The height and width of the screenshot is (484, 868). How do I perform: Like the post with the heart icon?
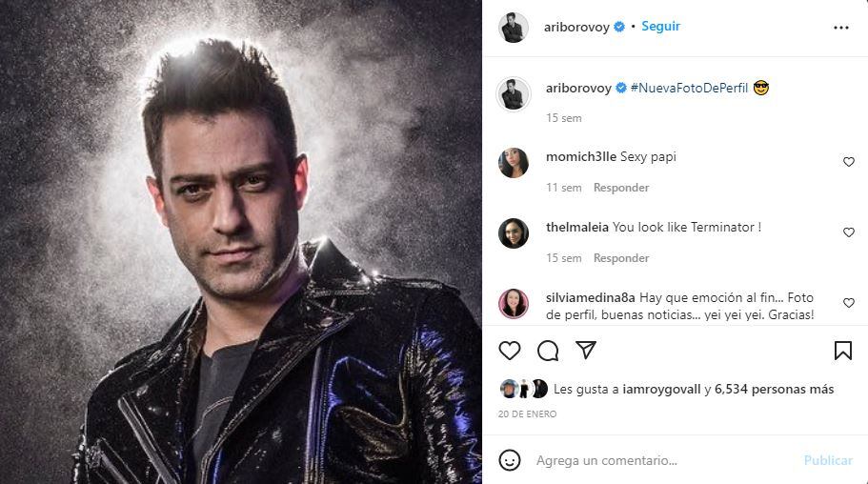click(x=510, y=351)
